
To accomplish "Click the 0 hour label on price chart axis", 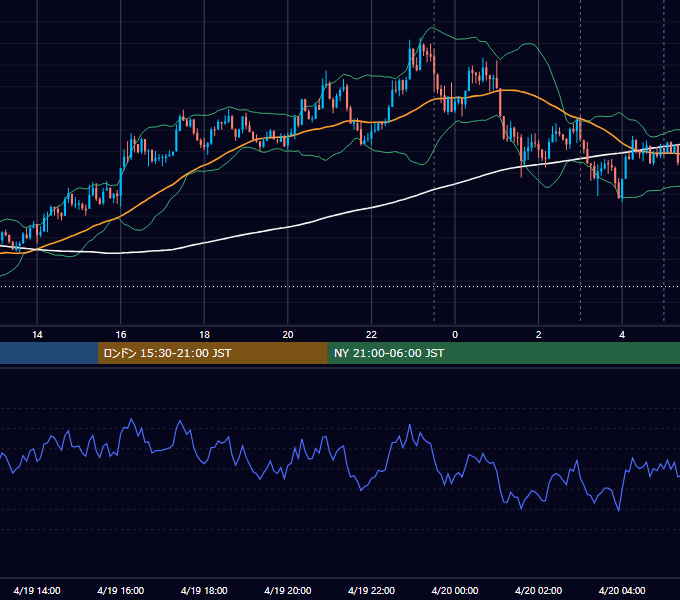I will (455, 335).
